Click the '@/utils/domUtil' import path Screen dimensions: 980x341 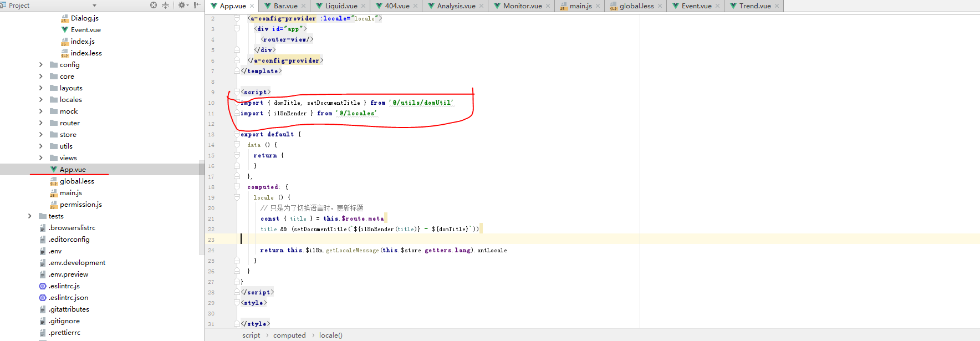click(421, 103)
